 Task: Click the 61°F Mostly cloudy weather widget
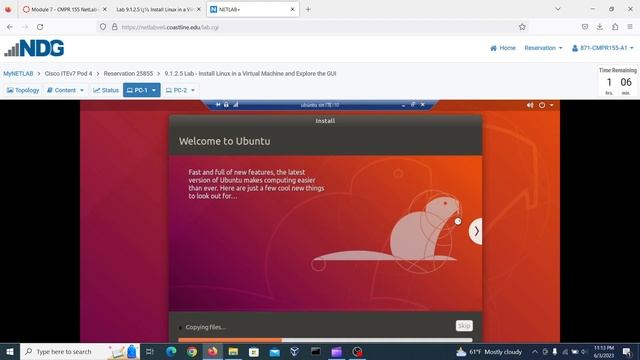tap(489, 351)
